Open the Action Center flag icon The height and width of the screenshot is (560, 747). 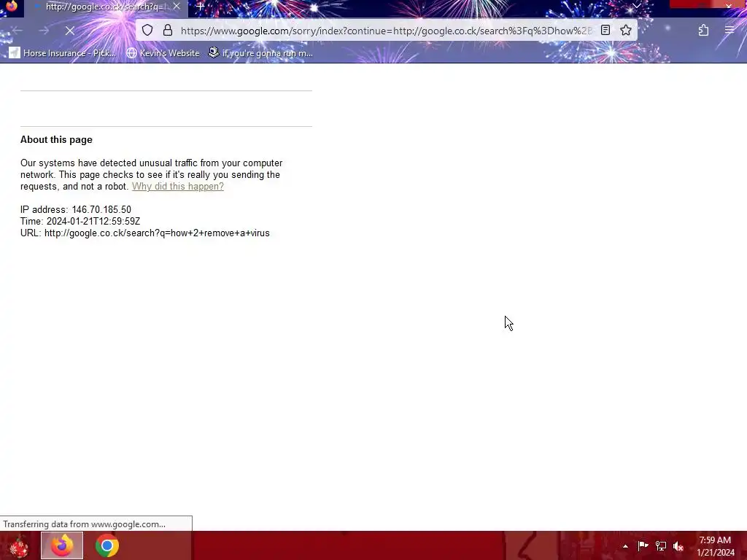tap(643, 546)
